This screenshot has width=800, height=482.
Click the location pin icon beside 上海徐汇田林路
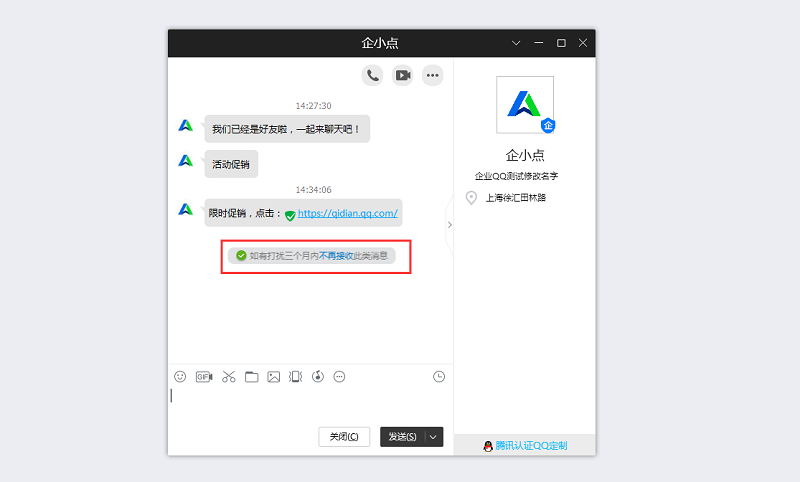tap(471, 197)
